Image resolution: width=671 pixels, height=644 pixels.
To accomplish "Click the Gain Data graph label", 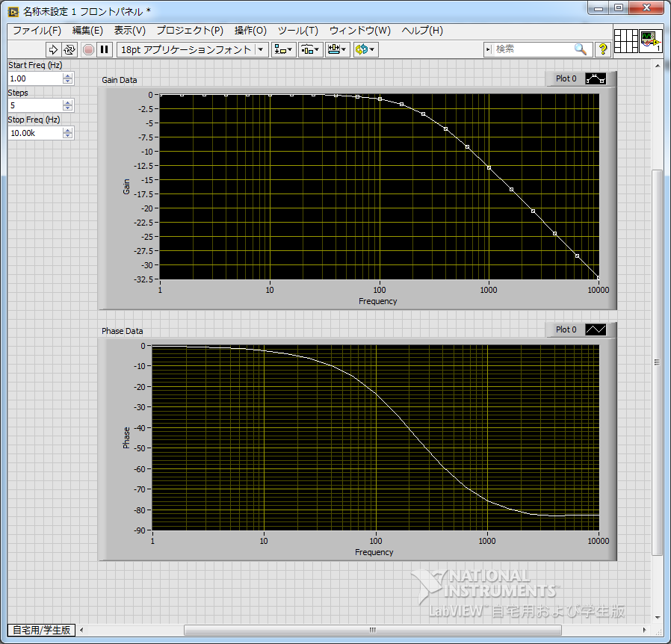I will tap(120, 80).
